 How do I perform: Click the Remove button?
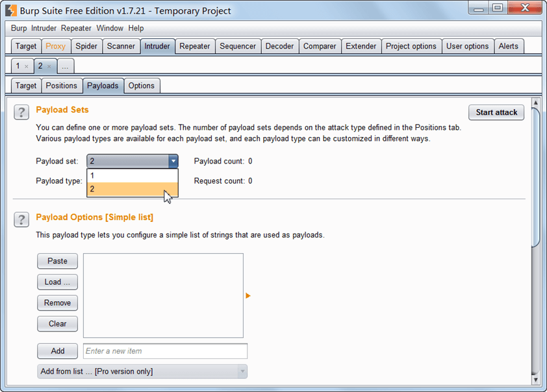pos(58,303)
